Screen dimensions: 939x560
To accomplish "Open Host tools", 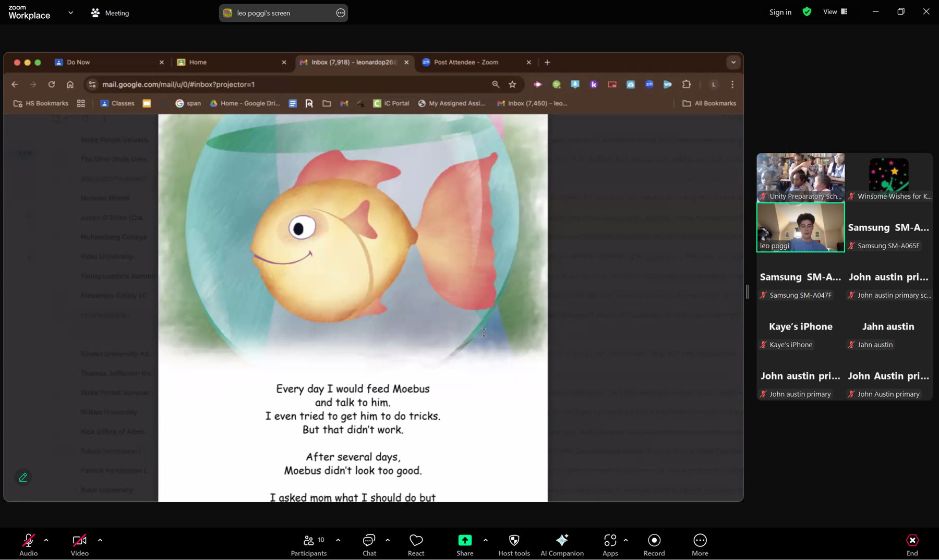I will (x=513, y=544).
